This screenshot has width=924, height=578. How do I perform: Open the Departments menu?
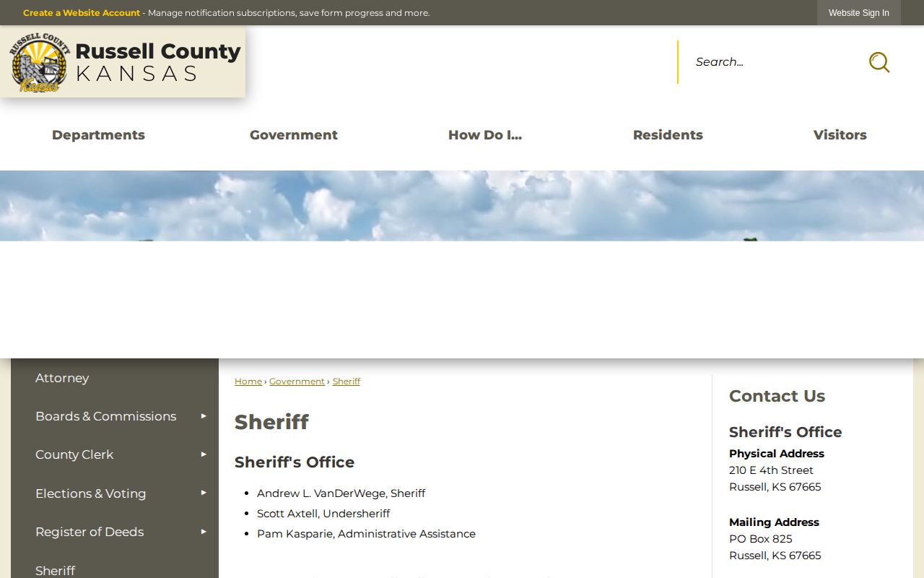(98, 135)
